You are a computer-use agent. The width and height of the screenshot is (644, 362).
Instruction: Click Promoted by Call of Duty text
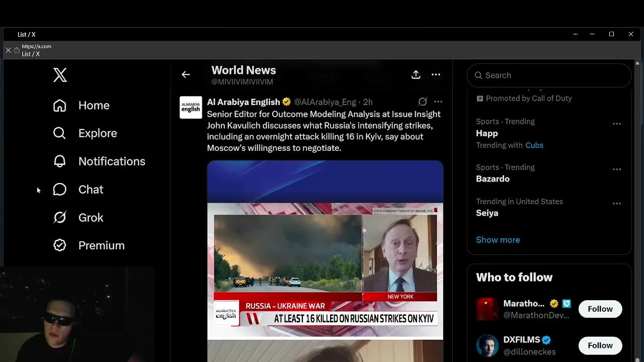pyautogui.click(x=529, y=99)
